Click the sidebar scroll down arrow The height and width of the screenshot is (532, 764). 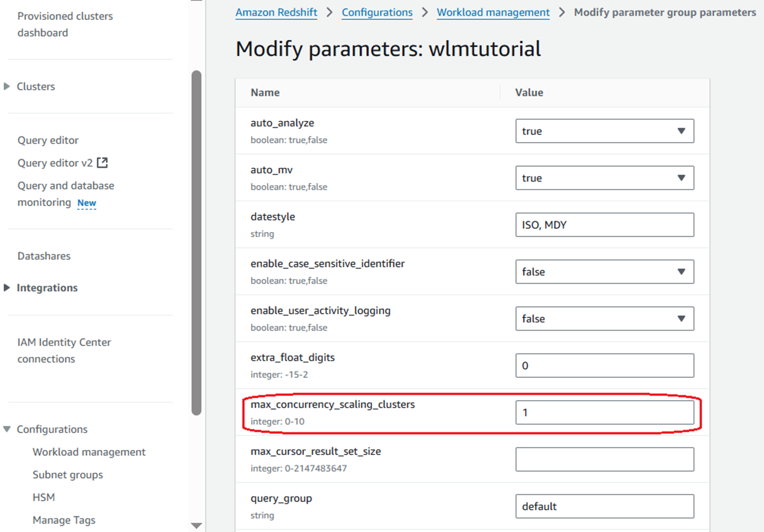196,525
